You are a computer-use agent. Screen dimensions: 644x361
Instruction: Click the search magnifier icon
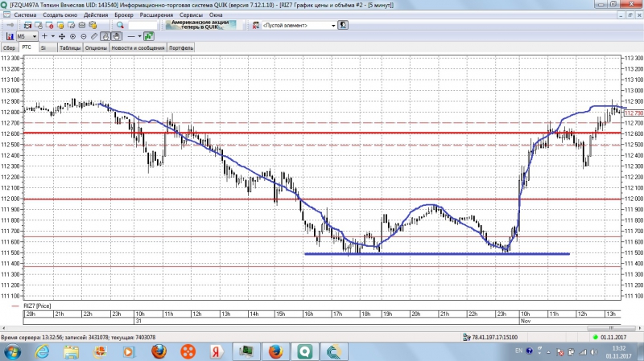[121, 25]
